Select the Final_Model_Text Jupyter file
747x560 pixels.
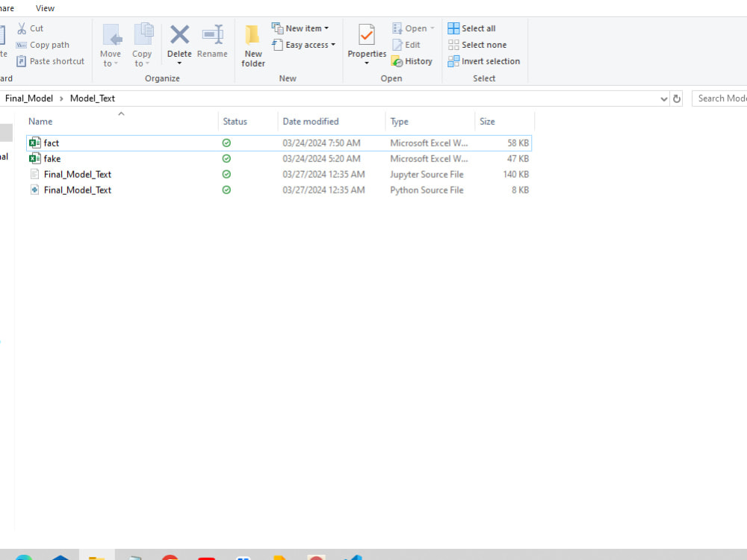click(279, 174)
